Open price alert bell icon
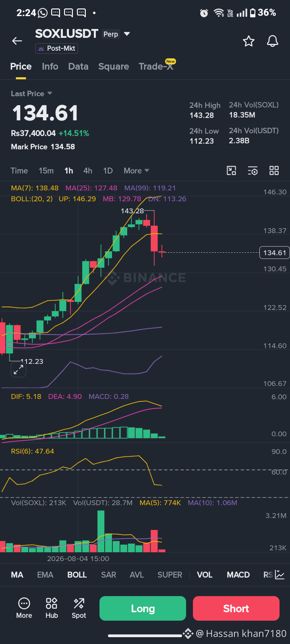The height and width of the screenshot is (644, 290). pos(273,41)
